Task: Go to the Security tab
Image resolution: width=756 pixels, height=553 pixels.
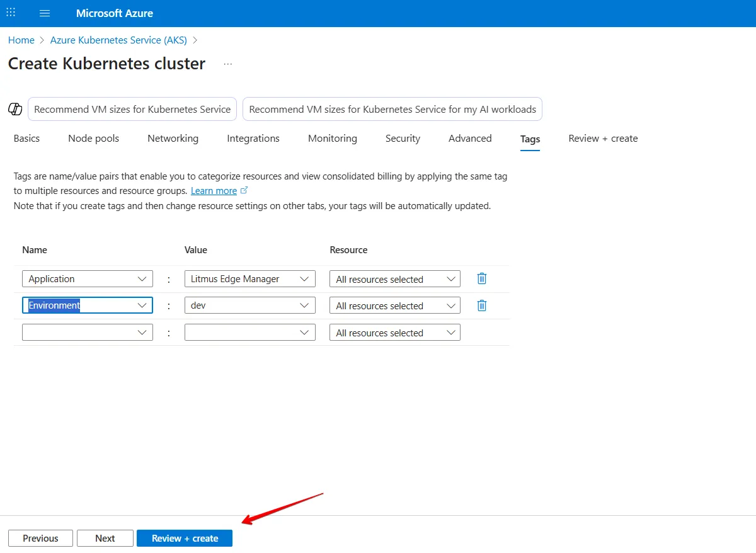Action: [403, 139]
